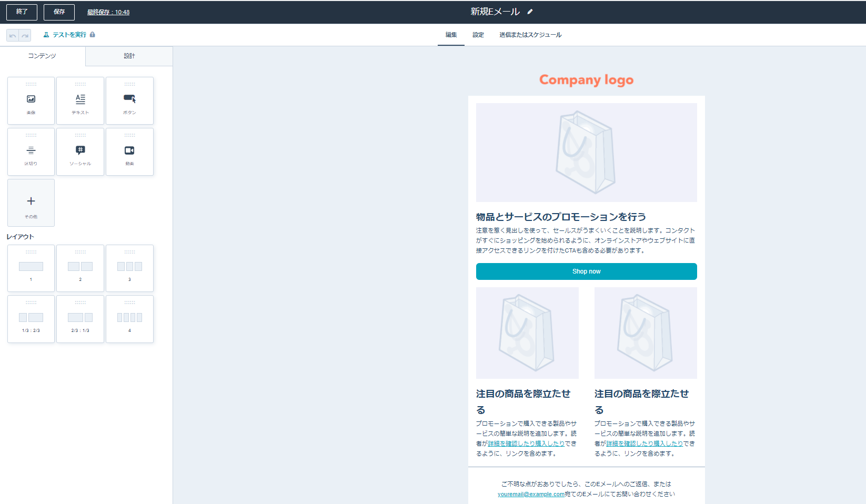Click the undo arrow icon
Image resolution: width=866 pixels, height=504 pixels.
pos(13,35)
